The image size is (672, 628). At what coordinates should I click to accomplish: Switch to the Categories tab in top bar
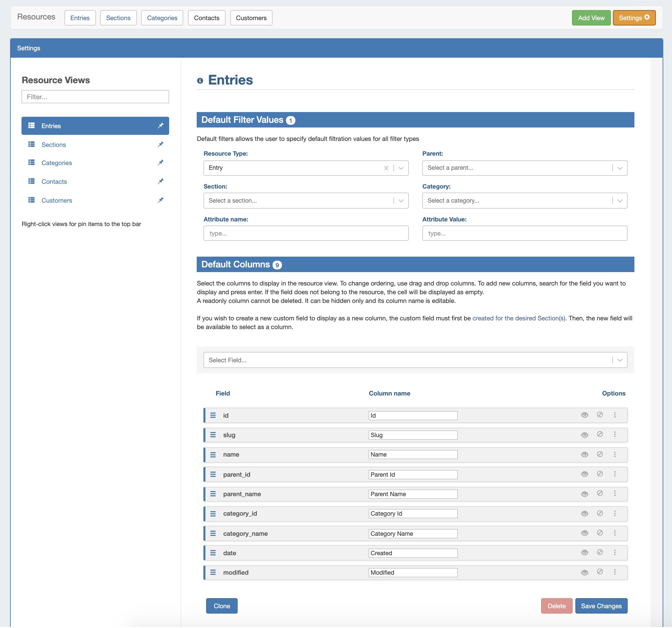[x=162, y=18]
